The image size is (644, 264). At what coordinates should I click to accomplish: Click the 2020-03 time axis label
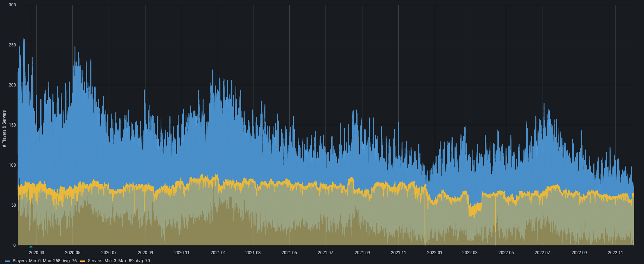point(37,253)
